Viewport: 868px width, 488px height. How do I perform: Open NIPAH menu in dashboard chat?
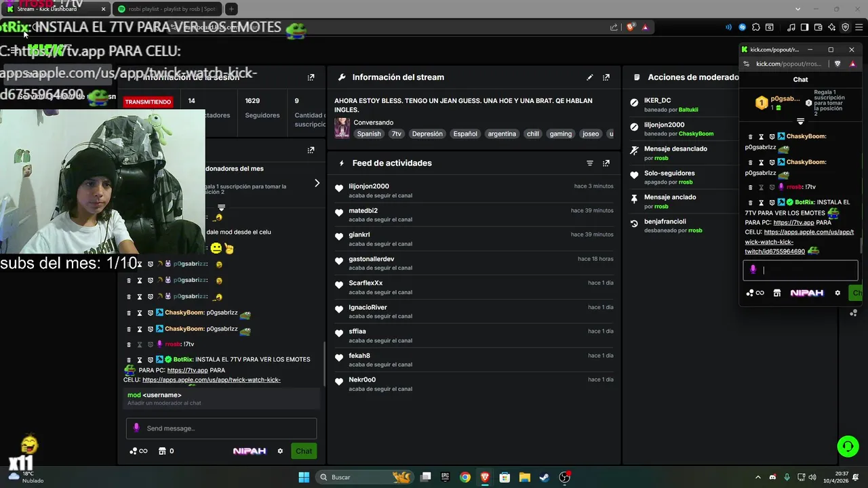tap(250, 451)
